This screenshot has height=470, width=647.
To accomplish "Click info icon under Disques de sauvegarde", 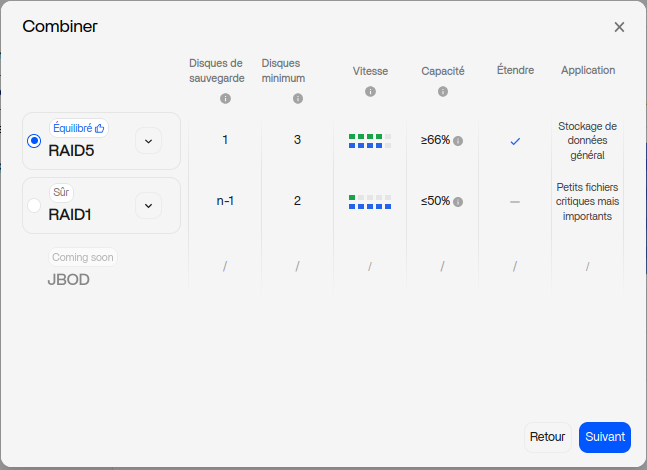I will [x=225, y=98].
